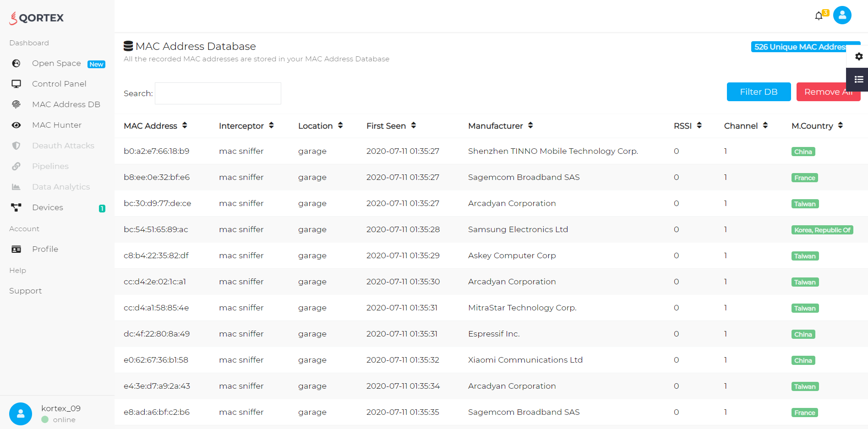The width and height of the screenshot is (868, 429).
Task: Click MAC address cc:d4:2e:02:1c:a1
Action: click(x=155, y=282)
